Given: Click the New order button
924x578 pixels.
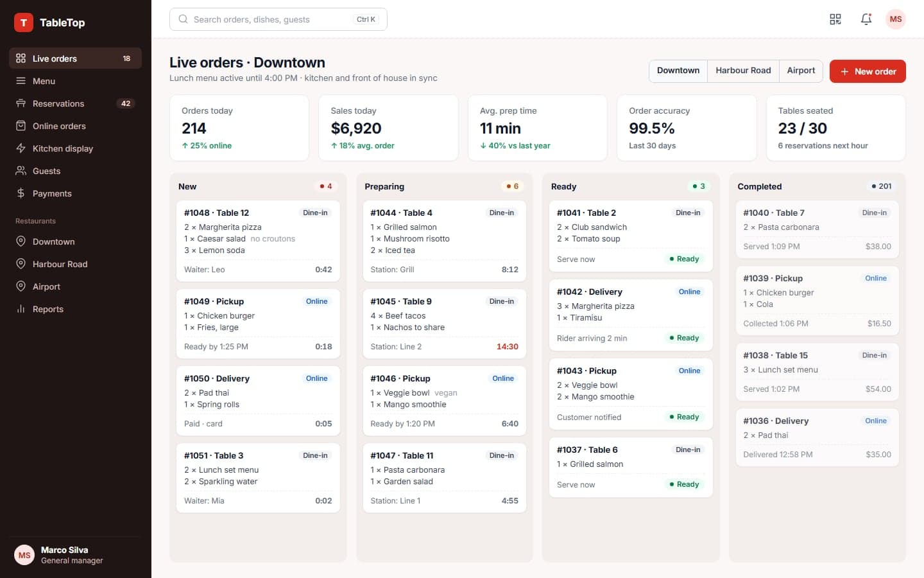Looking at the screenshot, I should tap(868, 71).
